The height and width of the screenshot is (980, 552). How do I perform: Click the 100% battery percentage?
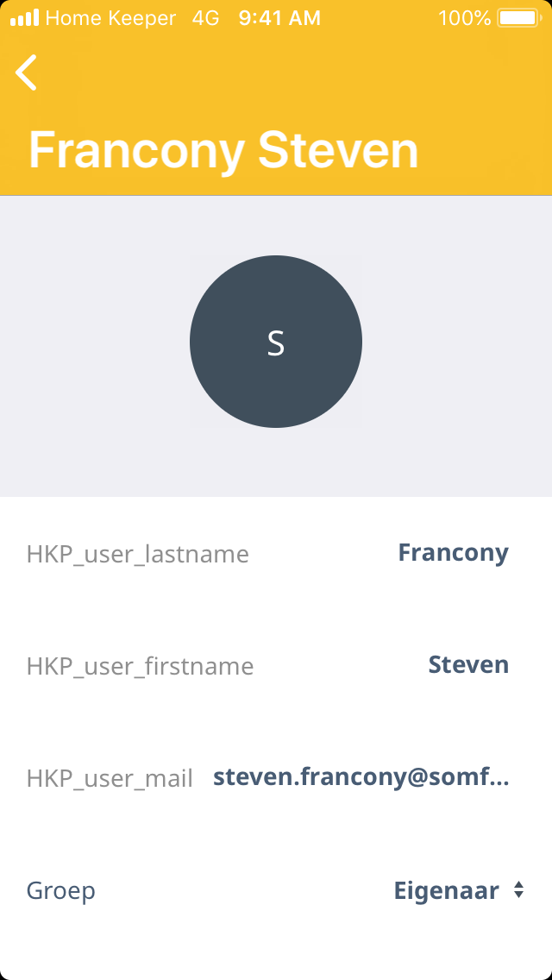tap(464, 17)
